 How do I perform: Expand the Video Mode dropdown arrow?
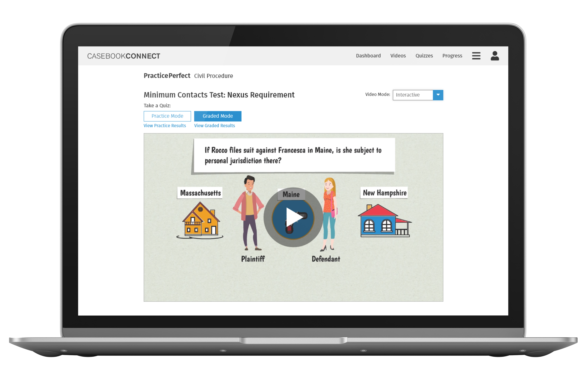tap(438, 95)
